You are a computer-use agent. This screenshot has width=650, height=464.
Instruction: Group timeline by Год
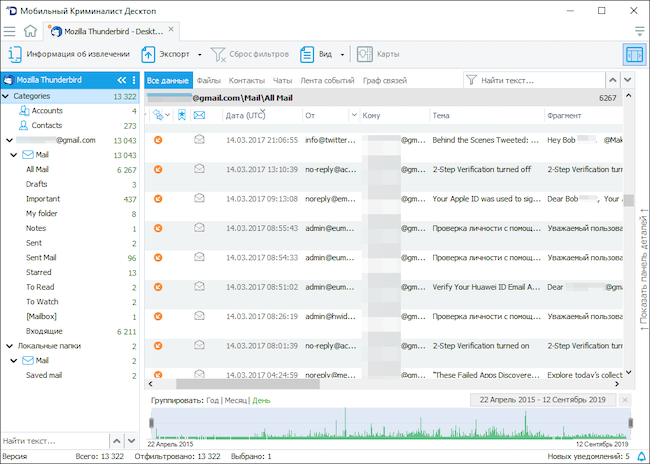point(212,400)
